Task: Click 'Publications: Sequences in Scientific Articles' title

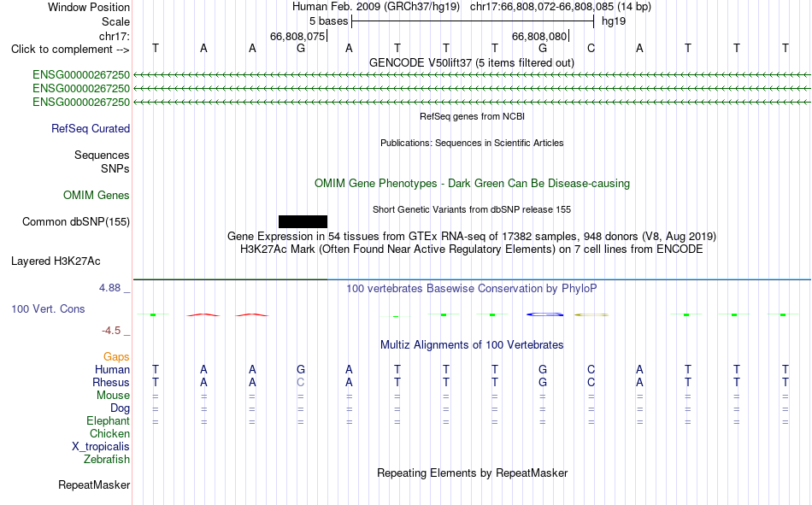Action: pos(472,143)
